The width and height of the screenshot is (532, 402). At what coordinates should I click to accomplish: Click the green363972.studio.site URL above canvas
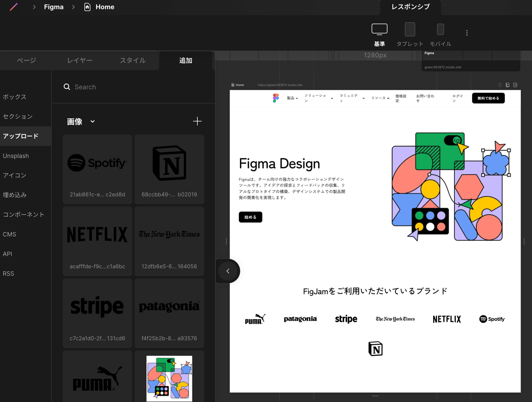coord(280,85)
